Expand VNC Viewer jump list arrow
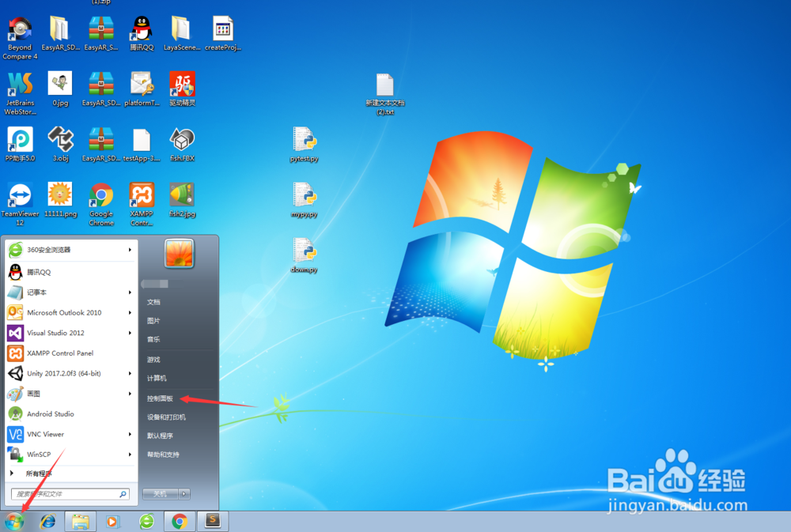Viewport: 791px width, 532px height. point(130,434)
